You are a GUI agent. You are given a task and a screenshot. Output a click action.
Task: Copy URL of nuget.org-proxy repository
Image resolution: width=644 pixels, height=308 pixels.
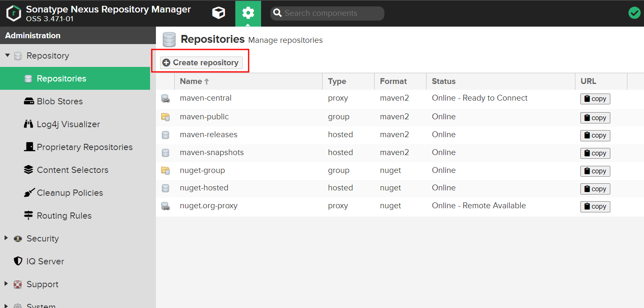595,207
